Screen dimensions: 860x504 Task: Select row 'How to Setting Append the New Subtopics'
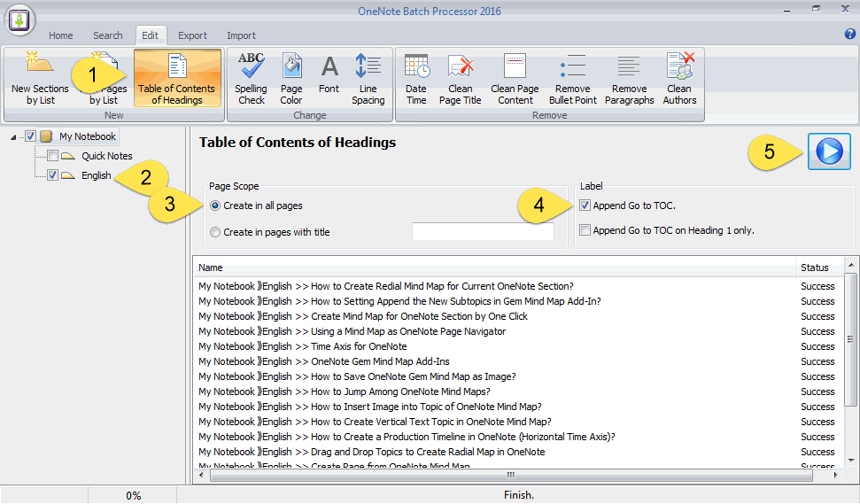[518, 301]
